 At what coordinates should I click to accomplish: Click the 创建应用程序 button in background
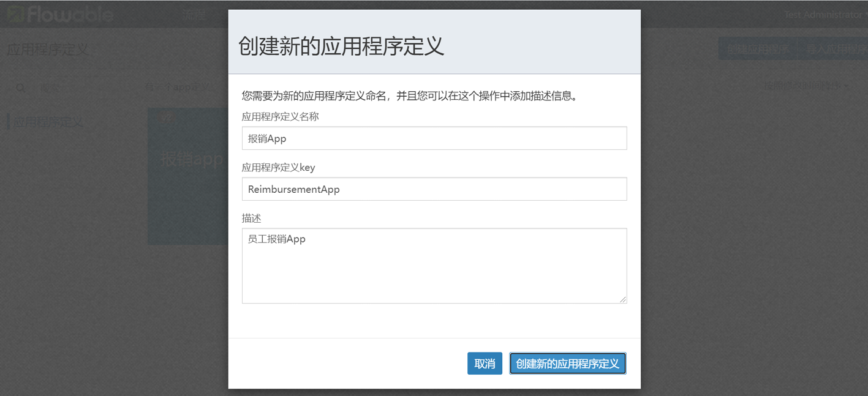[x=758, y=50]
